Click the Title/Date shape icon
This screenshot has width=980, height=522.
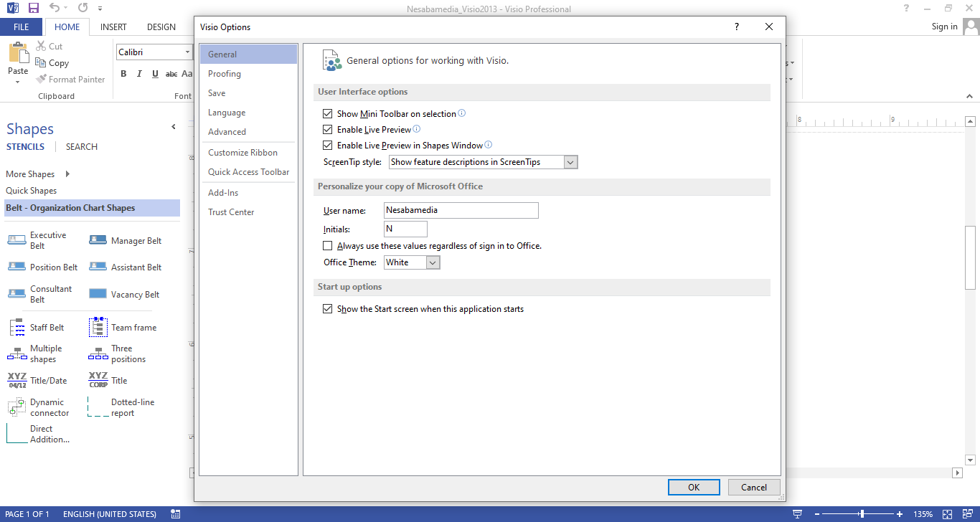click(17, 380)
